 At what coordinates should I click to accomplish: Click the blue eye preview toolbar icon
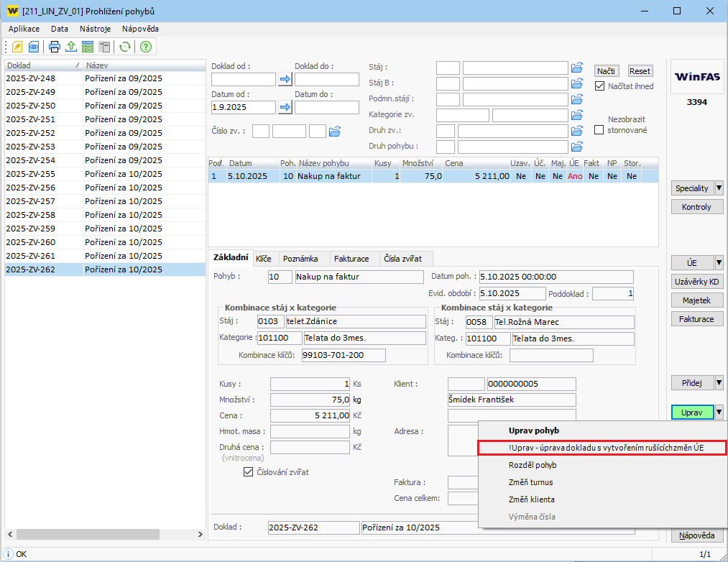coord(33,47)
